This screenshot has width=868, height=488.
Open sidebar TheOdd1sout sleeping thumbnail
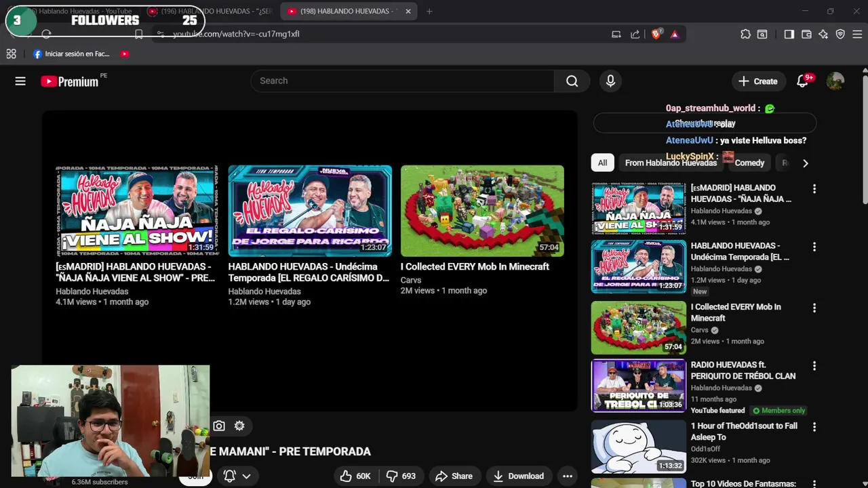click(x=639, y=447)
